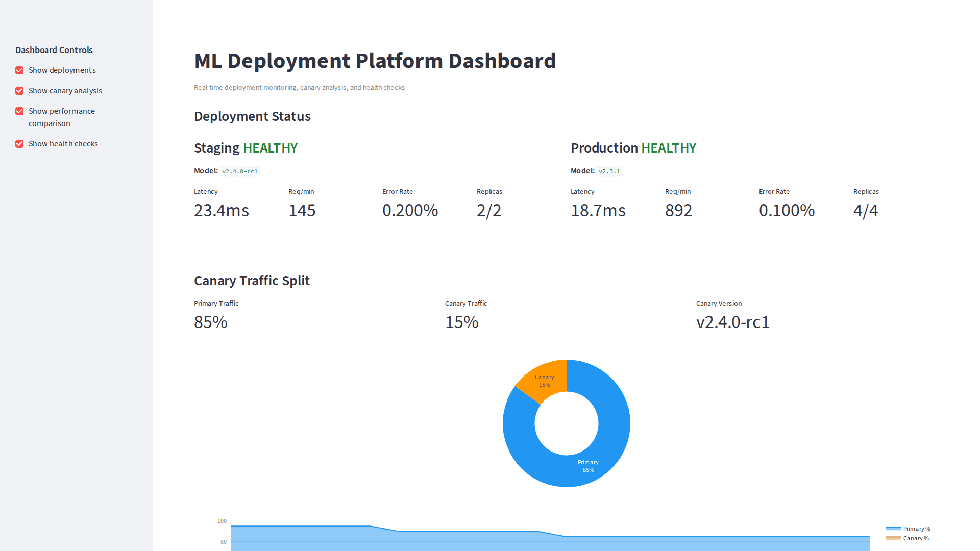Click the v2.4.0-rc1 model badge under Staging
This screenshot has width=980, height=551.
coord(240,171)
